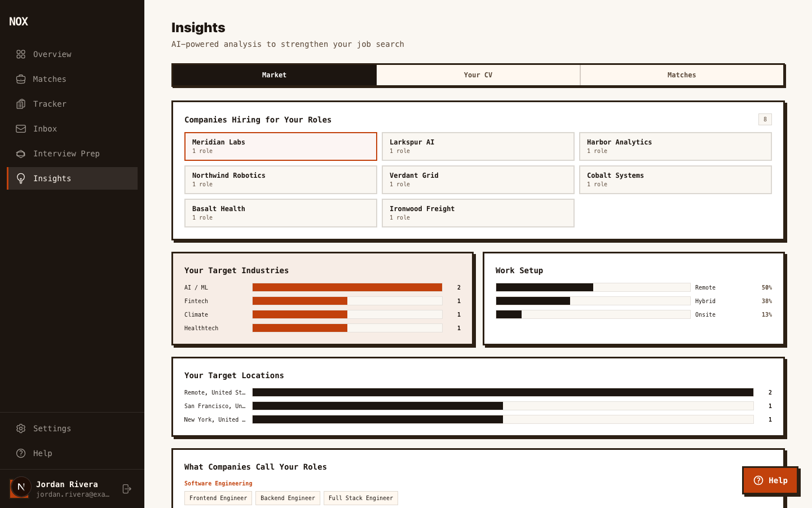
Task: Open Help from the sidebar
Action: (x=72, y=453)
